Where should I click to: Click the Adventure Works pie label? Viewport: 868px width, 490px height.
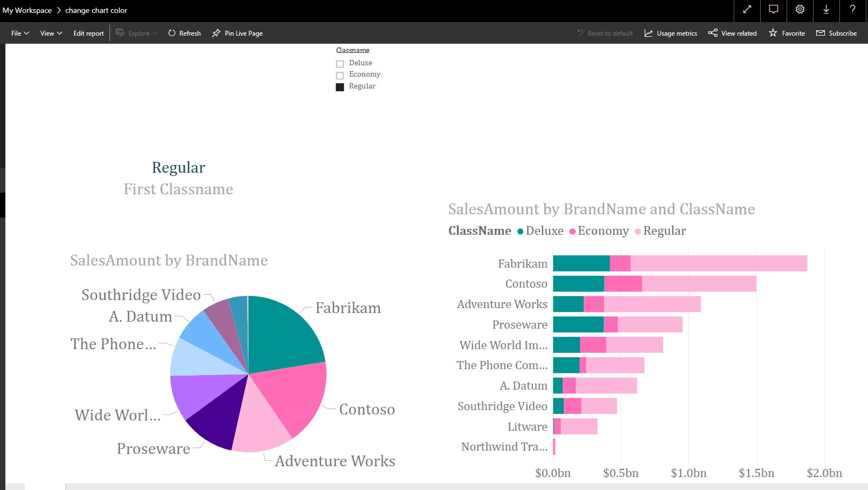pos(335,461)
